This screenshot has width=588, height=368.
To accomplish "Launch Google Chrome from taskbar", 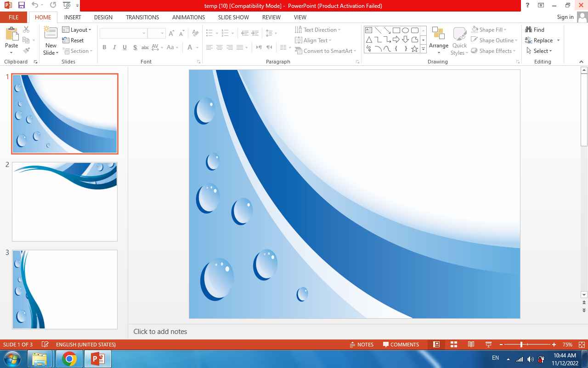I will tap(69, 359).
